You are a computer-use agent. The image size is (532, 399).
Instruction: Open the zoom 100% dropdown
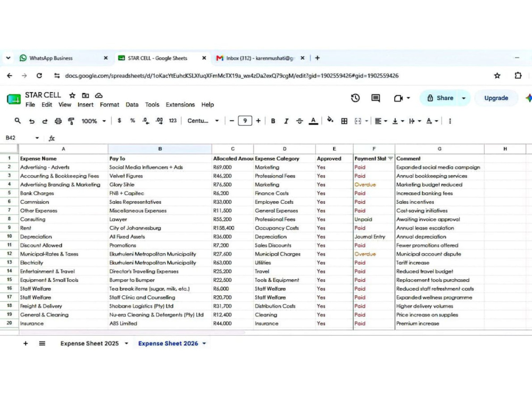(x=94, y=121)
